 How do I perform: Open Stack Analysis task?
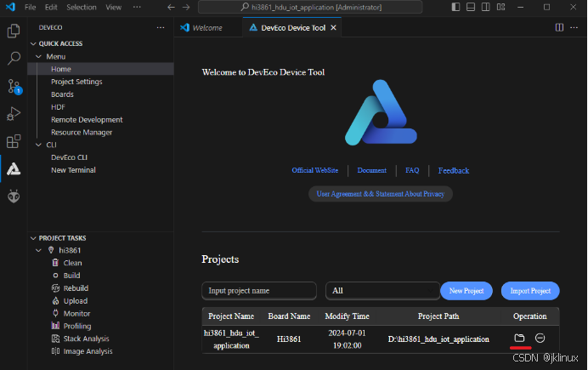pos(86,339)
